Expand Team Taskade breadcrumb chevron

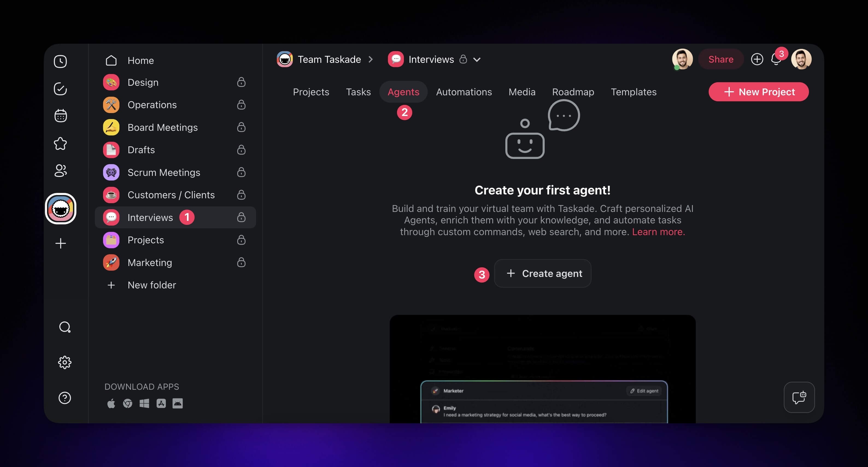371,60
